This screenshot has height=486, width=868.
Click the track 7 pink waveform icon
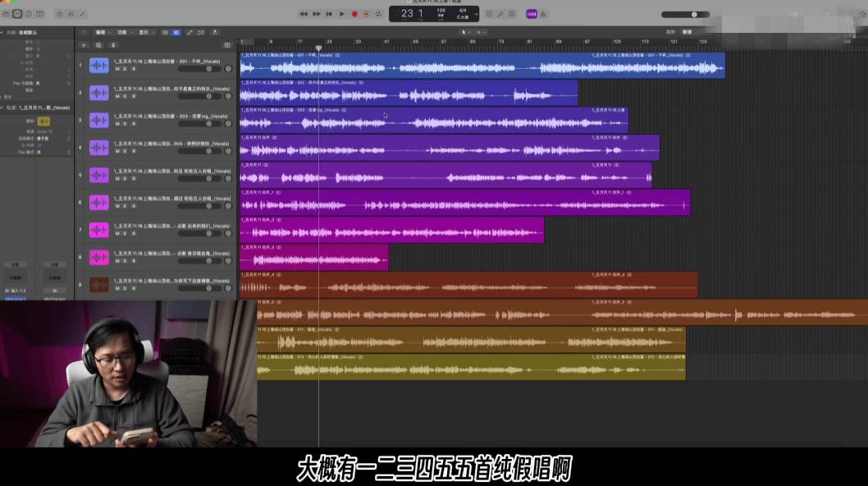pos(99,229)
